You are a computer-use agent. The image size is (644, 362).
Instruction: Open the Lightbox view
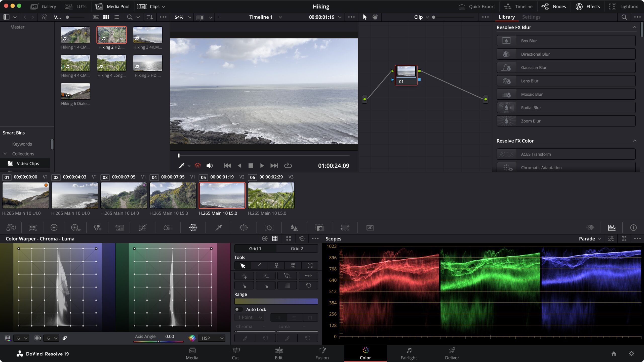pyautogui.click(x=625, y=6)
